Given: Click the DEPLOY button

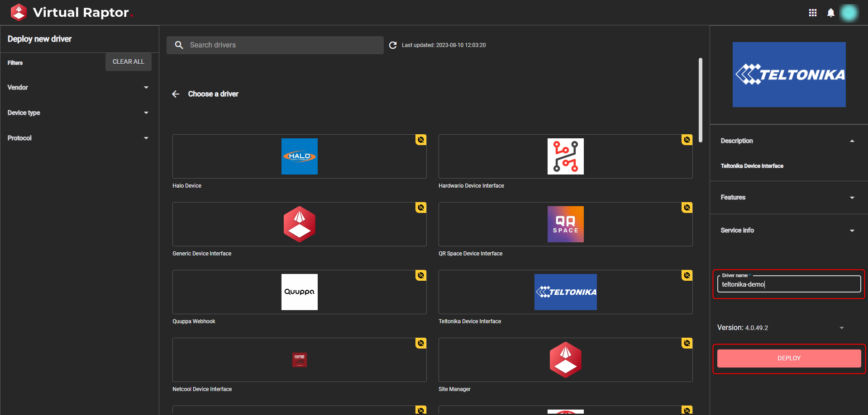Looking at the screenshot, I should click(x=789, y=358).
